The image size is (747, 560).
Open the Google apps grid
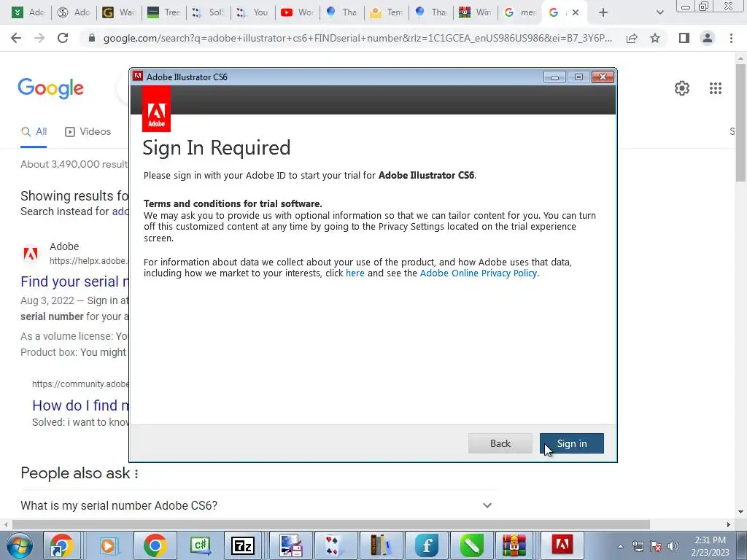[715, 88]
